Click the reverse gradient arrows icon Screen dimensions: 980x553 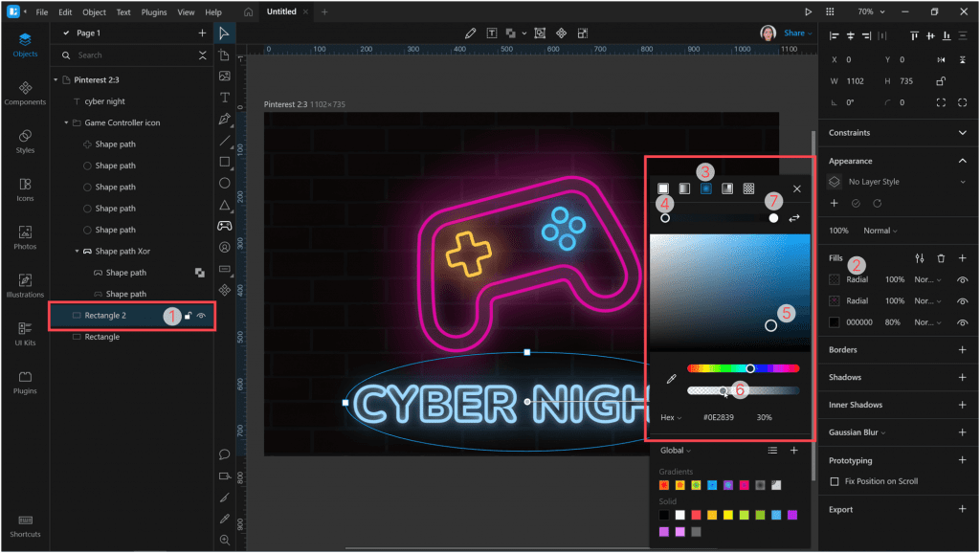point(793,218)
